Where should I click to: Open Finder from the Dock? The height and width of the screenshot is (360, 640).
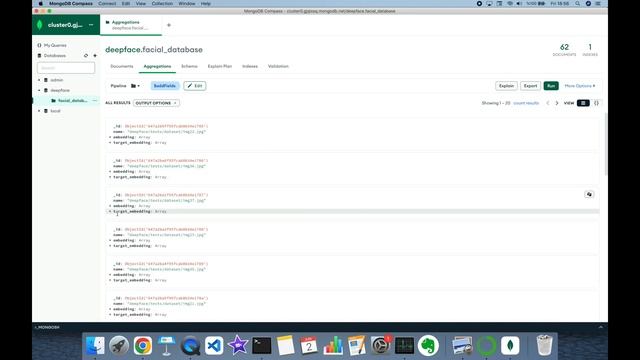pyautogui.click(x=95, y=346)
